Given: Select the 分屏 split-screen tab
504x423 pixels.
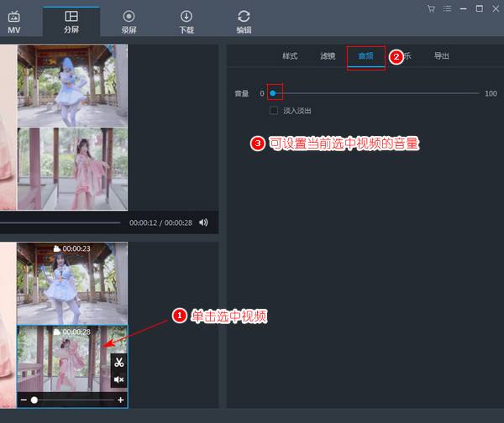Looking at the screenshot, I should (x=71, y=22).
